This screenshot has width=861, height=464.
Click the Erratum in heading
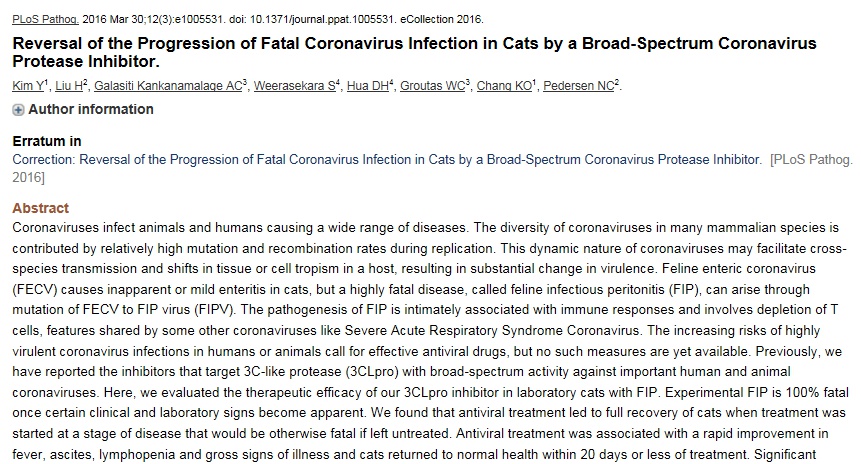[x=47, y=141]
